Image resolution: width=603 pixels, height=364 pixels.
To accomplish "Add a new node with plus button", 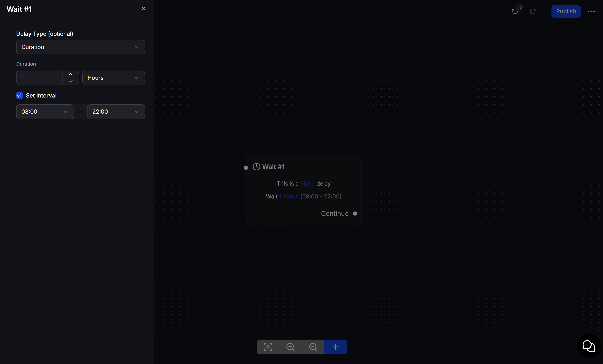I will coord(336,347).
